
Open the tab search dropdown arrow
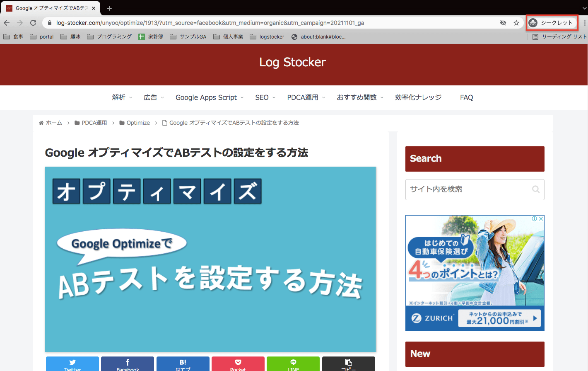pyautogui.click(x=584, y=8)
